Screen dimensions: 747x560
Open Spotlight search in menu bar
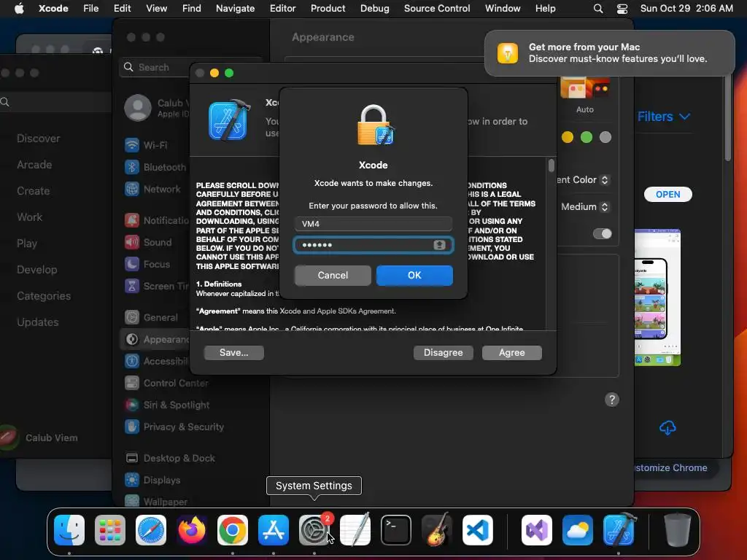[598, 9]
